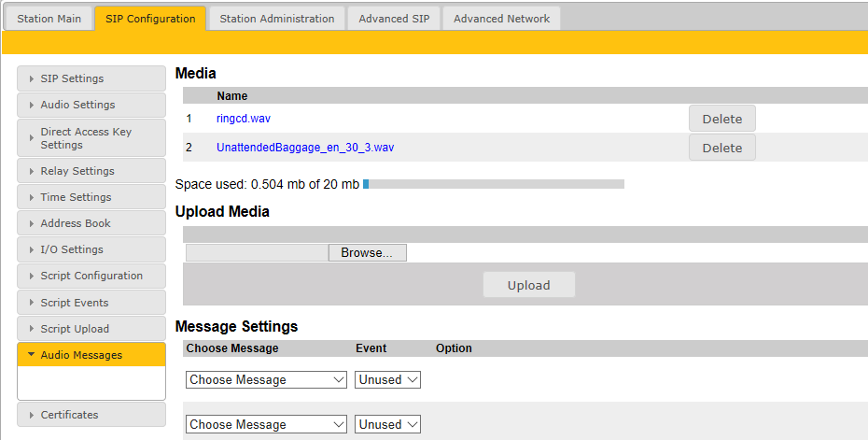The image size is (868, 440).
Task: Expand the Audio Settings sidebar section
Action: coord(91,105)
